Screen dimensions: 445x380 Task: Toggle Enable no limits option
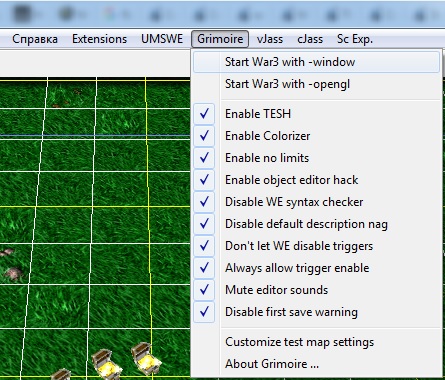coord(316,158)
